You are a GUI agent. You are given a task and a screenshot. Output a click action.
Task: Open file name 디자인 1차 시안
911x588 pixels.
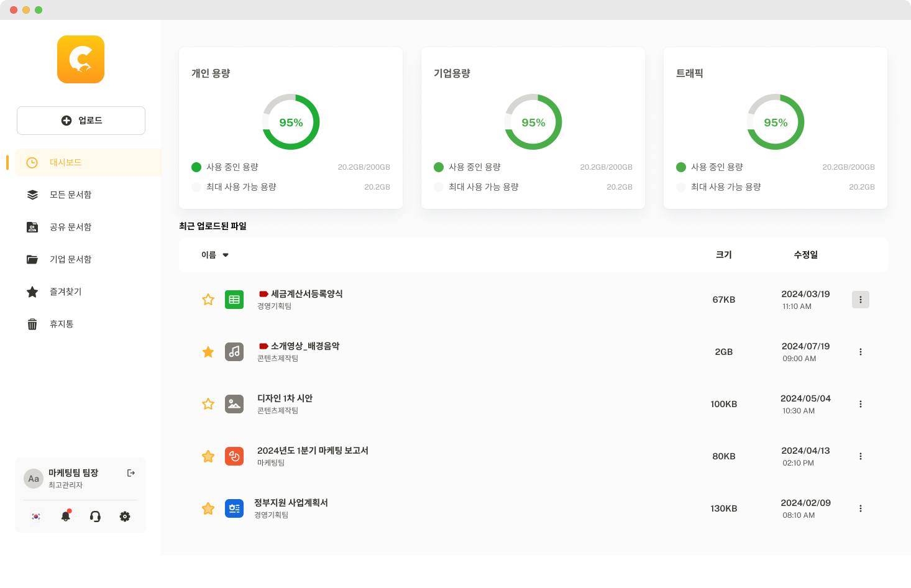[x=285, y=398]
